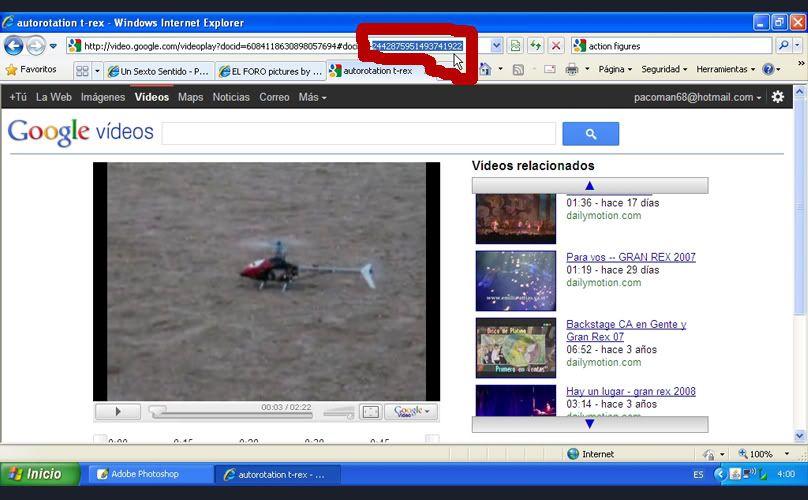Click related videos up arrow bar

590,186
